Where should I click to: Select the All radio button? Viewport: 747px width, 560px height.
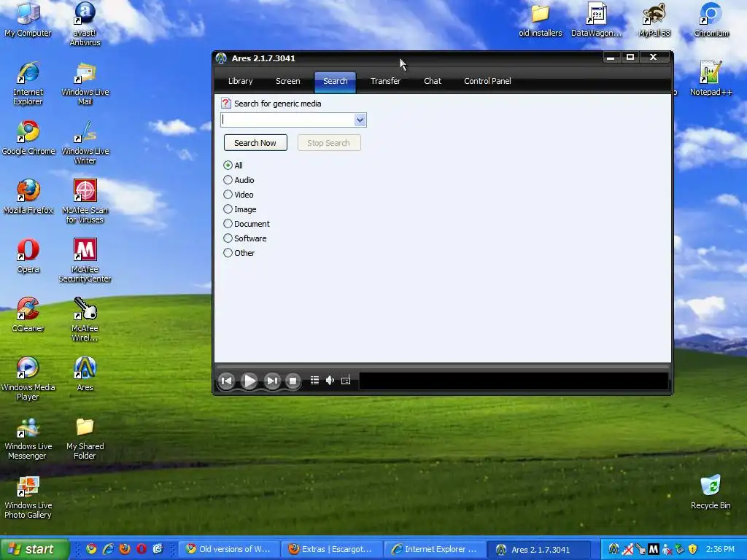pos(228,166)
